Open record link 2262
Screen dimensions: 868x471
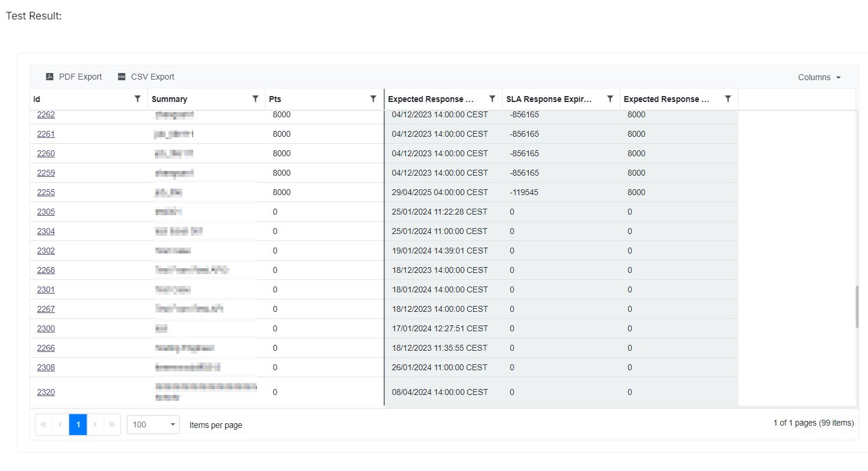(46, 114)
